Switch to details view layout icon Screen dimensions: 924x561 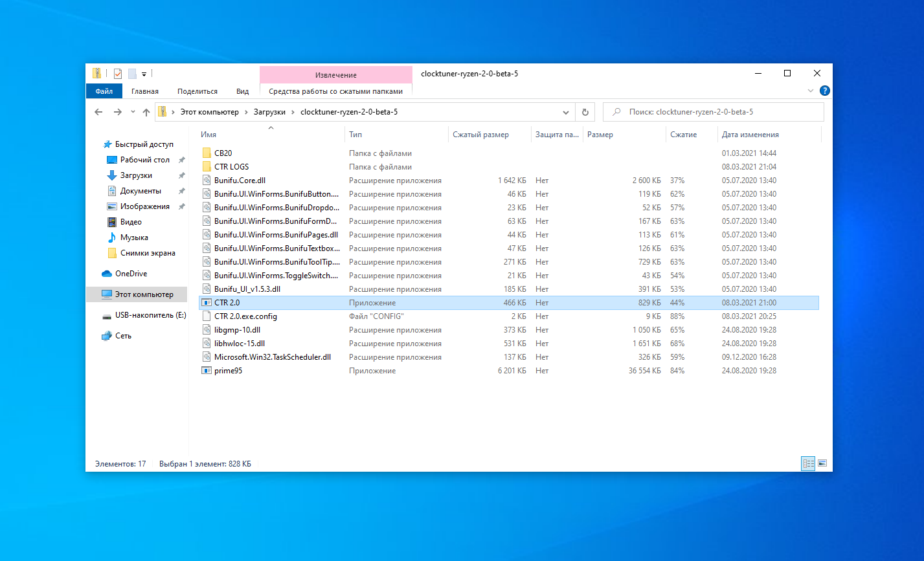[808, 463]
